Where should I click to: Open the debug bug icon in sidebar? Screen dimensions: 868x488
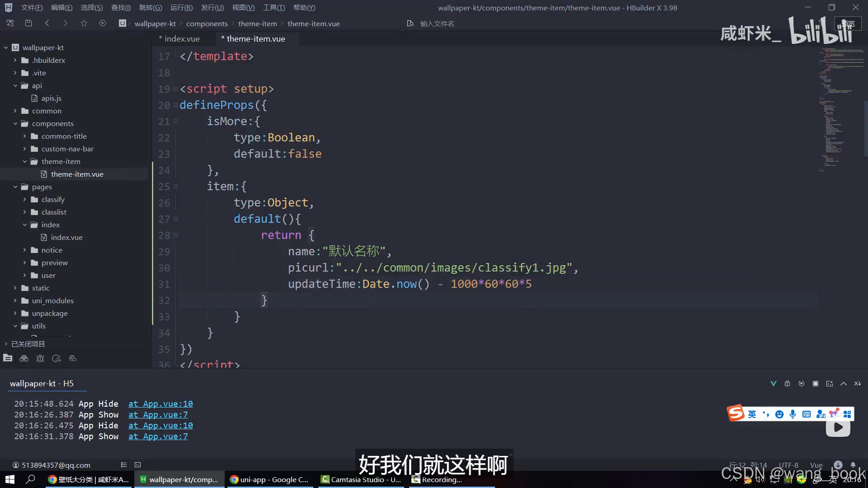coord(40,358)
